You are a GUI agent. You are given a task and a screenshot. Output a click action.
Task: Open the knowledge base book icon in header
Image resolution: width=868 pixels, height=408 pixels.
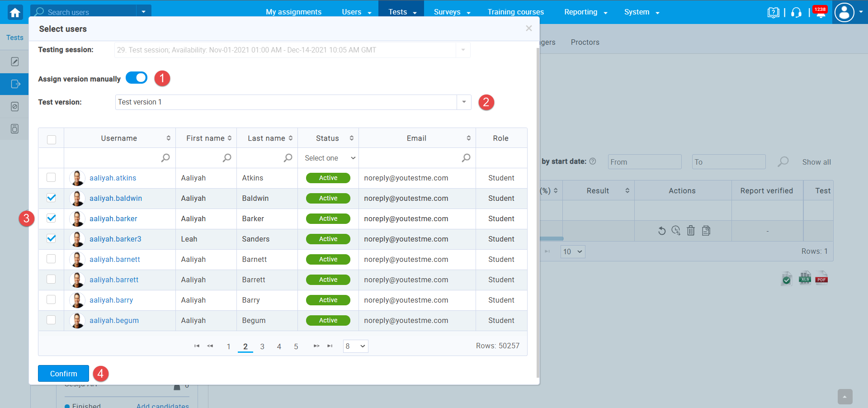(x=774, y=12)
